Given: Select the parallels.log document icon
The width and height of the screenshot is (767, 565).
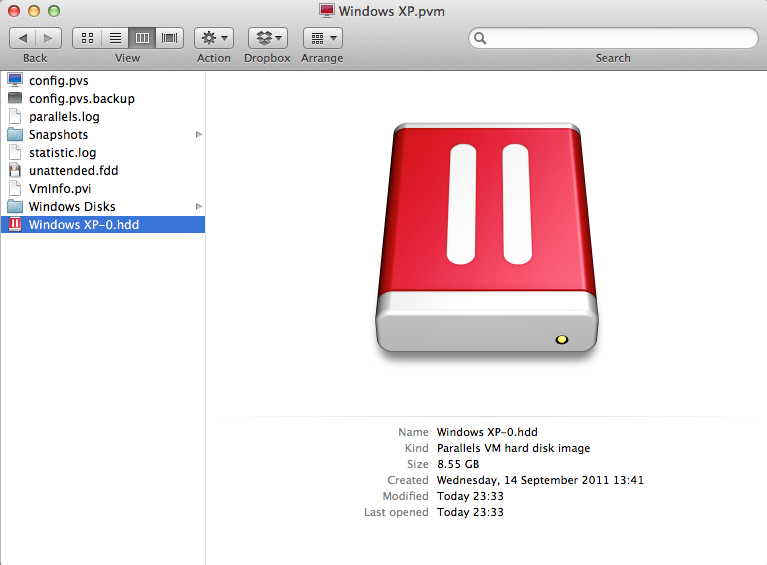Looking at the screenshot, I should coord(15,116).
